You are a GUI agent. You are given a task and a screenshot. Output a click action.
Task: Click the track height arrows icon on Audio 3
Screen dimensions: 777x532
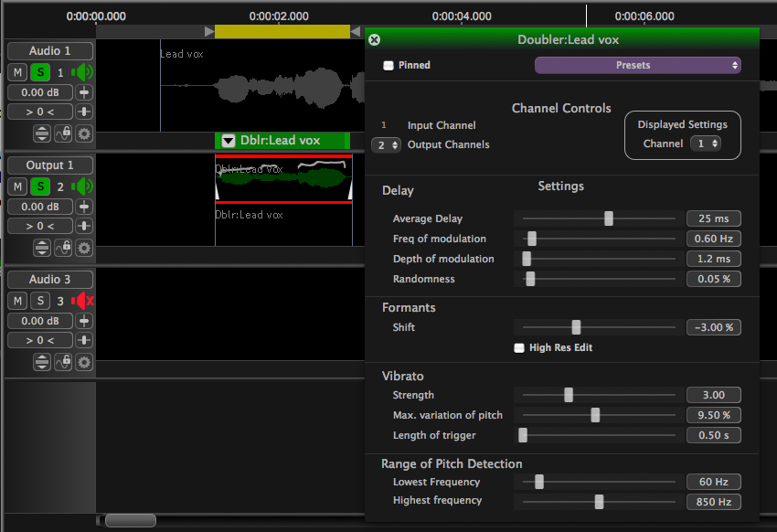point(42,362)
